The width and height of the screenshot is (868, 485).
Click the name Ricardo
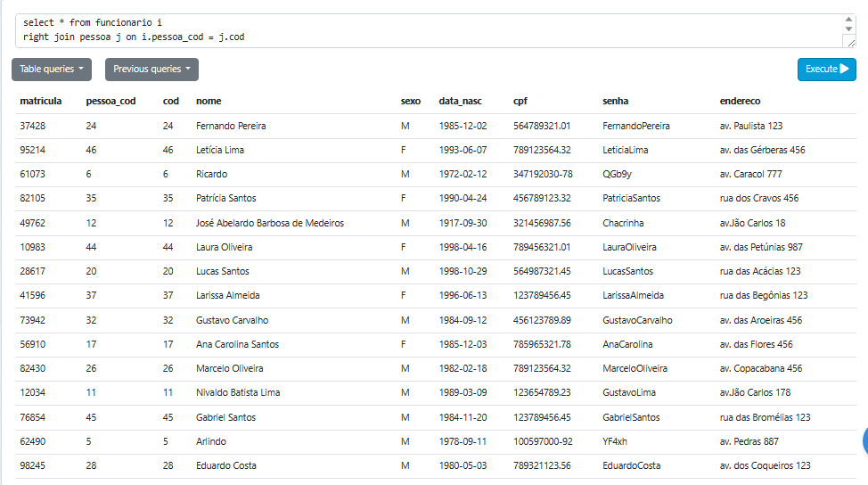211,174
